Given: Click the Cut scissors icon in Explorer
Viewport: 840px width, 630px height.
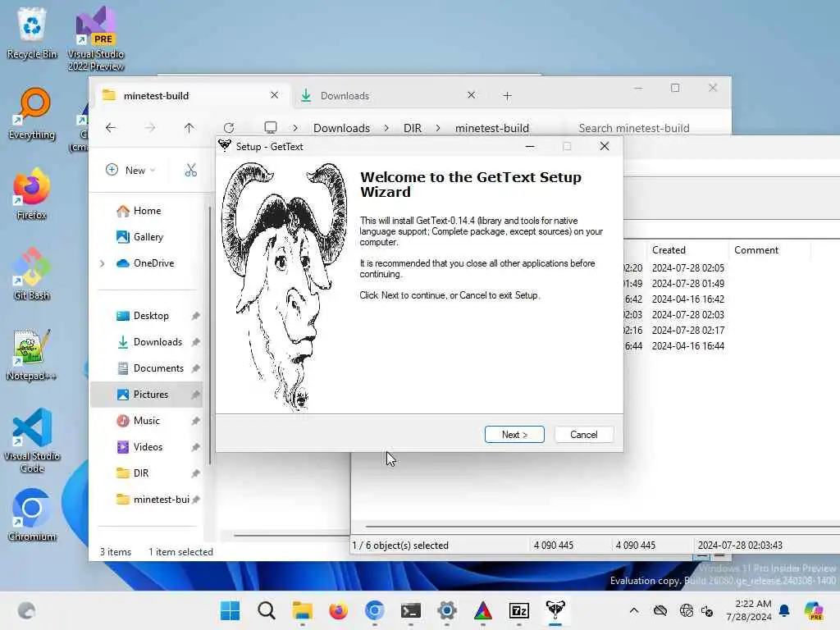Looking at the screenshot, I should [x=190, y=170].
